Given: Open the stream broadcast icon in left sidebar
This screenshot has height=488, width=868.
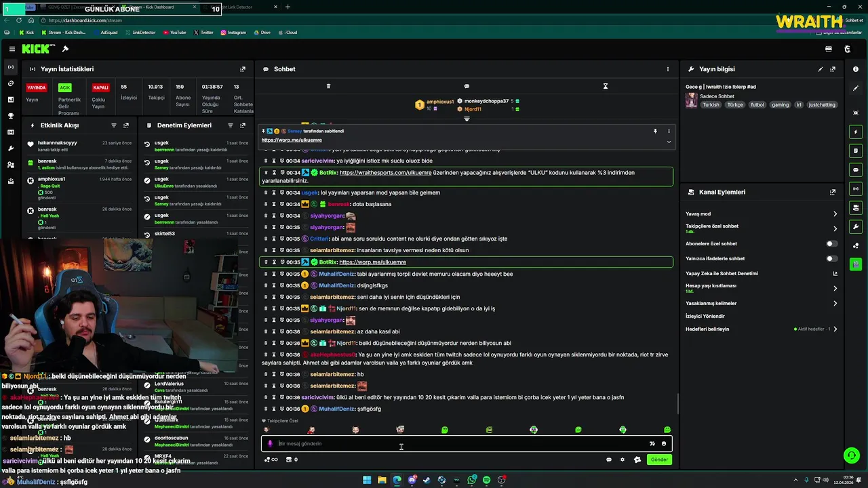Looking at the screenshot, I should (x=10, y=67).
